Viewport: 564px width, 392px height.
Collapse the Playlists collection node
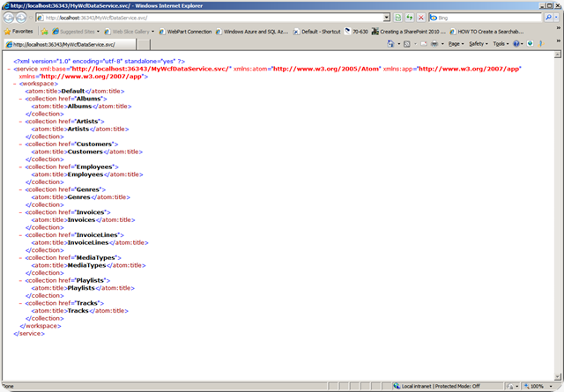pos(20,280)
